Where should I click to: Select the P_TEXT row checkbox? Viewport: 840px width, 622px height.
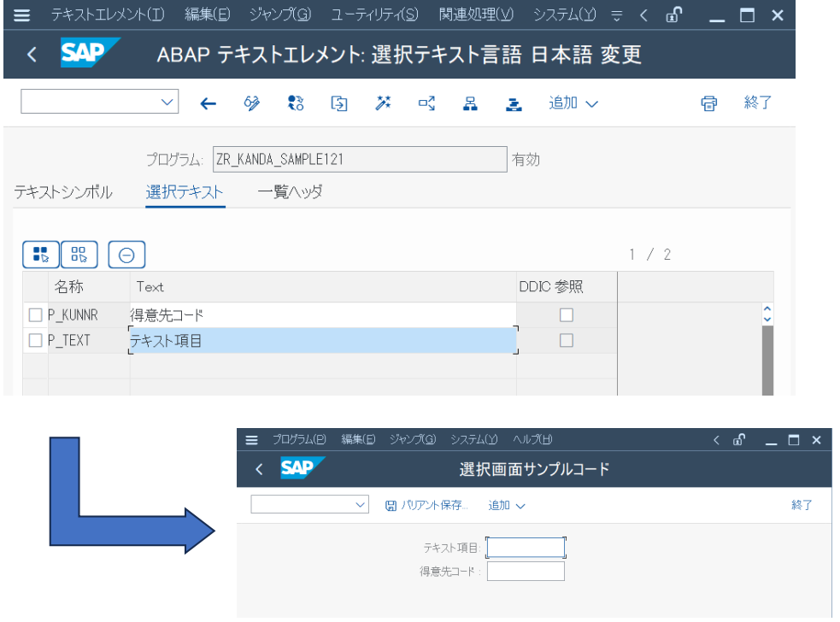click(x=35, y=340)
